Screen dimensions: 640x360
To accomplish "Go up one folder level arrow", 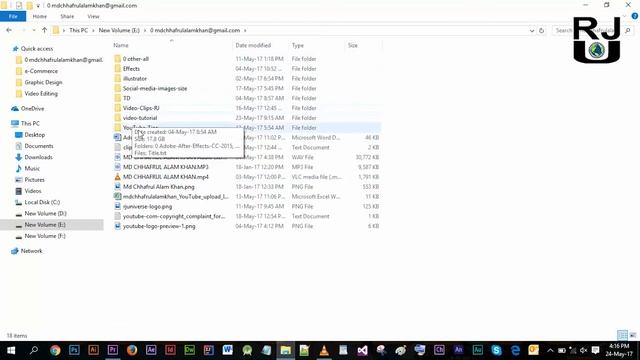I will coord(44,30).
